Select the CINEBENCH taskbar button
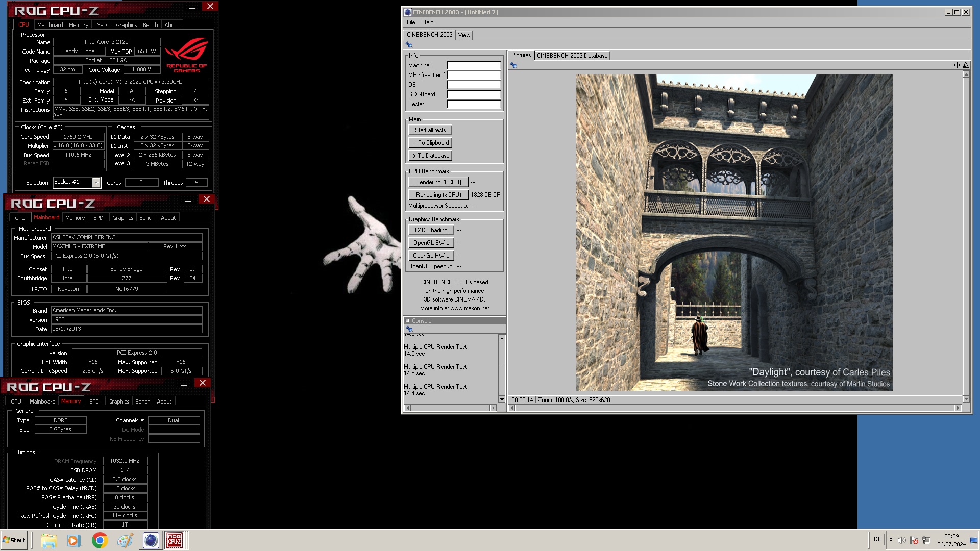 (x=151, y=540)
